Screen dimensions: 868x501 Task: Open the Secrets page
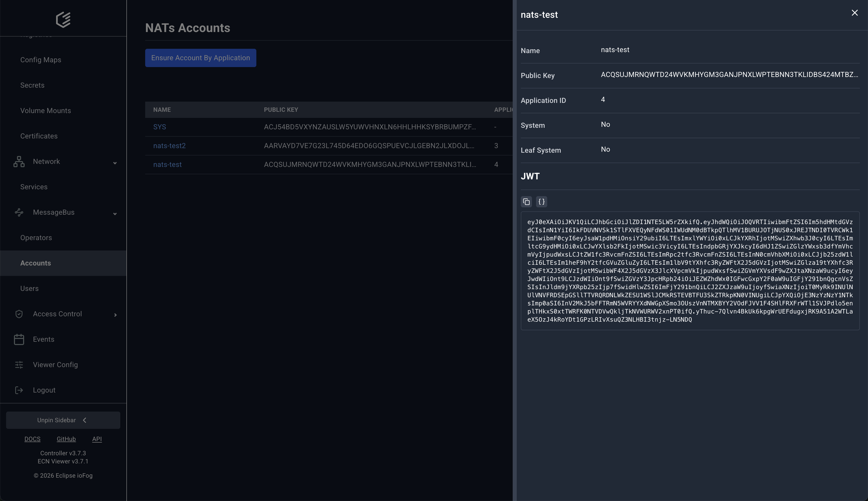pos(32,85)
